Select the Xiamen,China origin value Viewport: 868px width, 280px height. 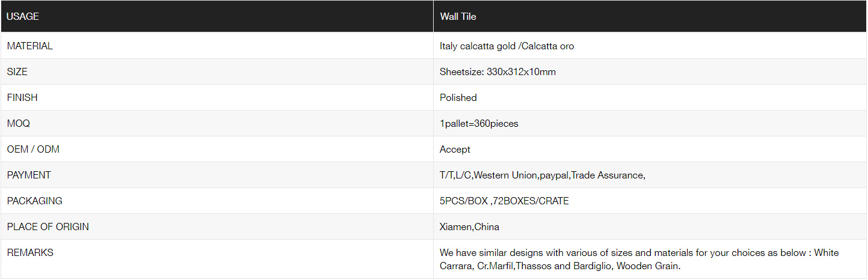click(x=470, y=227)
